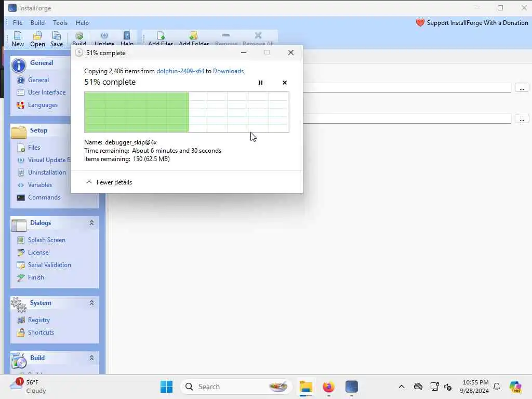The height and width of the screenshot is (399, 532).
Task: Cancel the file copy operation
Action: click(285, 83)
